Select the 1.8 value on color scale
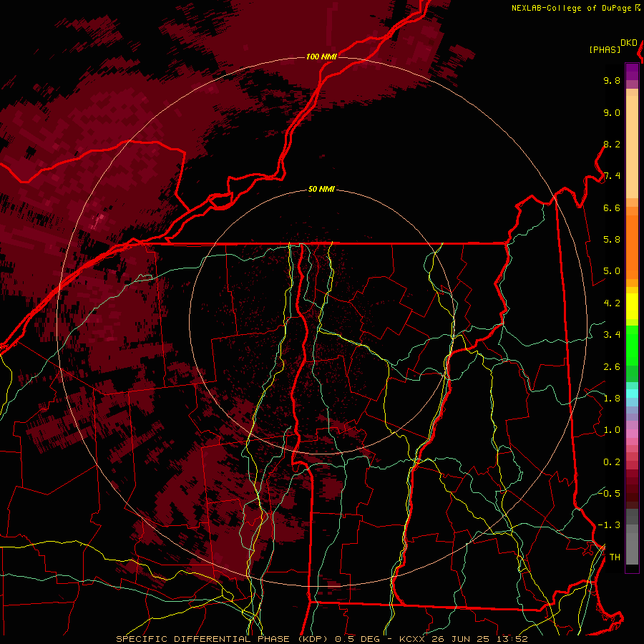 (612, 399)
